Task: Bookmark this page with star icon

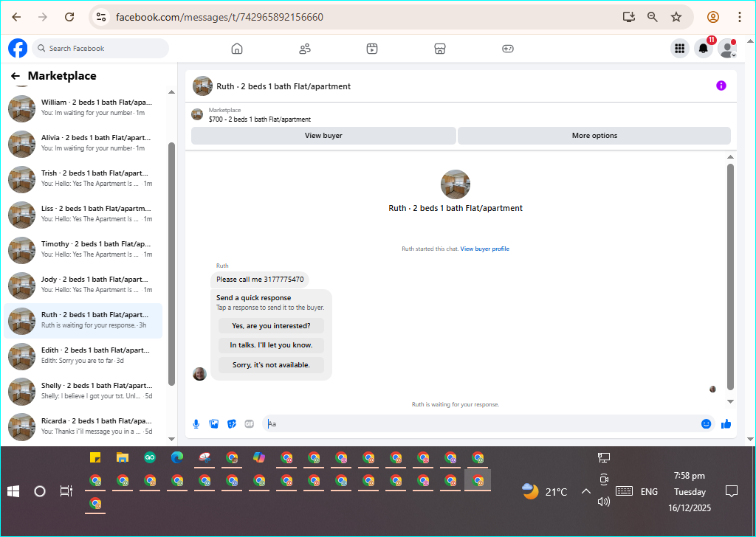Action: coord(676,17)
